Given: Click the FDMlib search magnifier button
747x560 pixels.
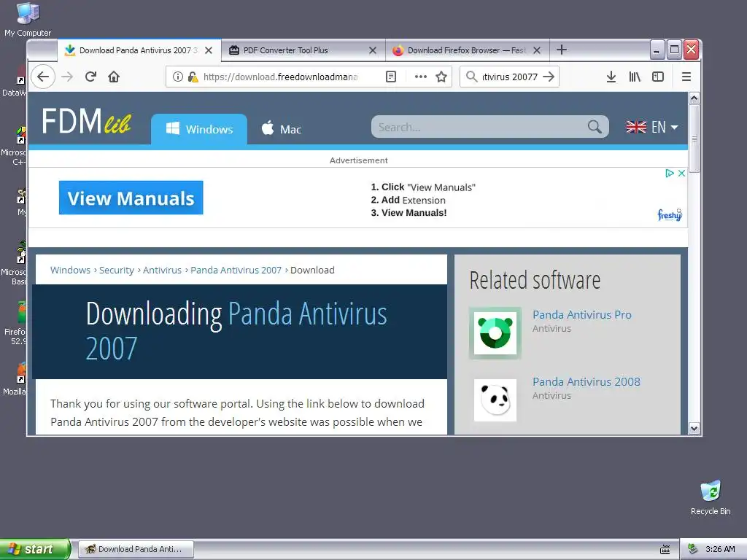Looking at the screenshot, I should (x=595, y=127).
